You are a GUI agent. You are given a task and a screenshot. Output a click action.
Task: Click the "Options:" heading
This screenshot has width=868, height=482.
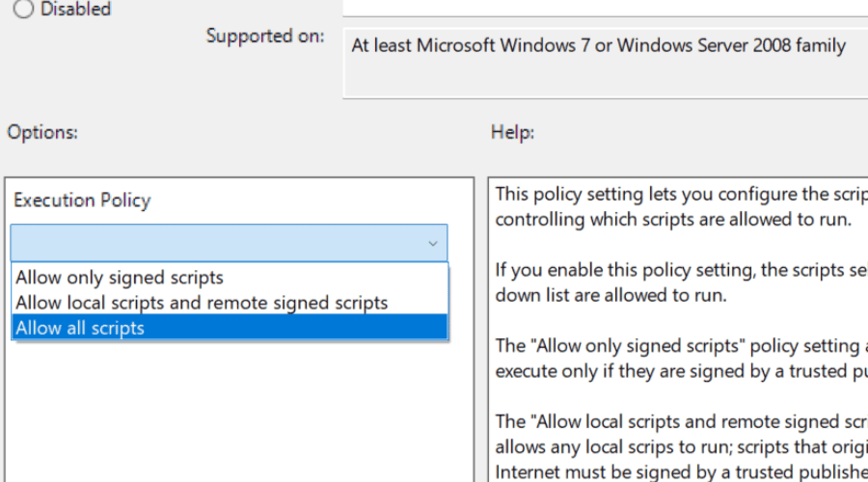pos(42,132)
